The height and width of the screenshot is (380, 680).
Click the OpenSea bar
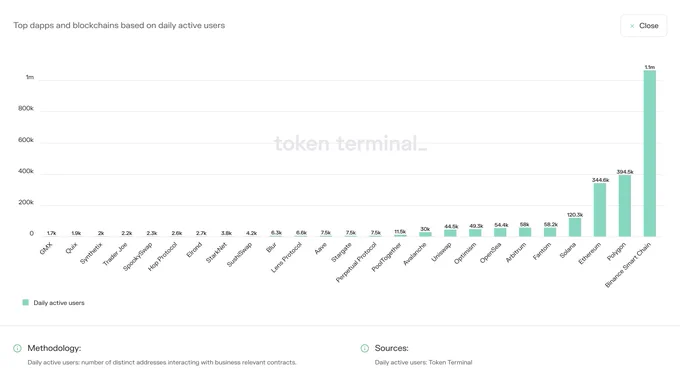point(500,232)
